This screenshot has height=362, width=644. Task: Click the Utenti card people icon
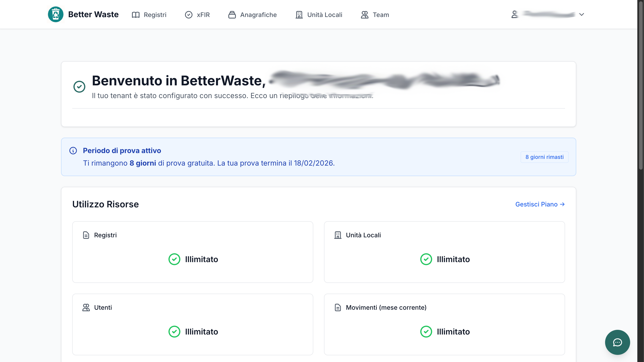tap(86, 307)
